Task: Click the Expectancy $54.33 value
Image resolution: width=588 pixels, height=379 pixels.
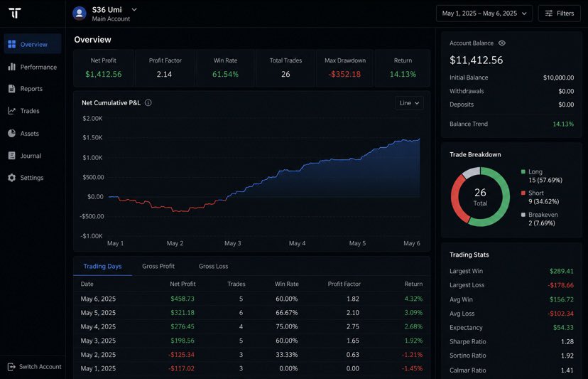Action: coord(563,328)
